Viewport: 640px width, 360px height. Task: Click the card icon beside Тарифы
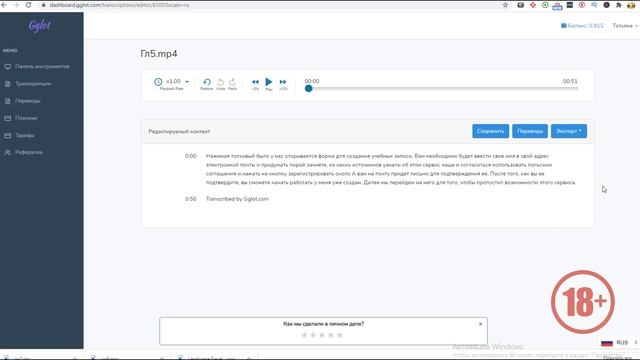pos(8,135)
